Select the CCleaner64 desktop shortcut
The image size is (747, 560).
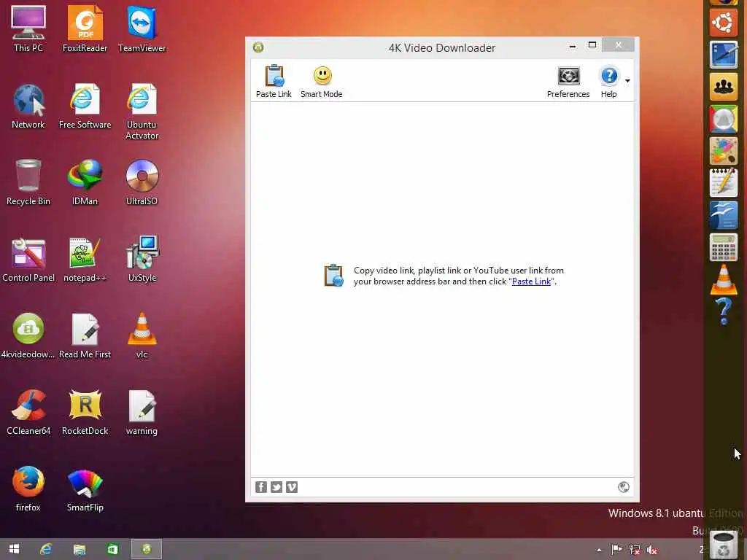point(28,413)
